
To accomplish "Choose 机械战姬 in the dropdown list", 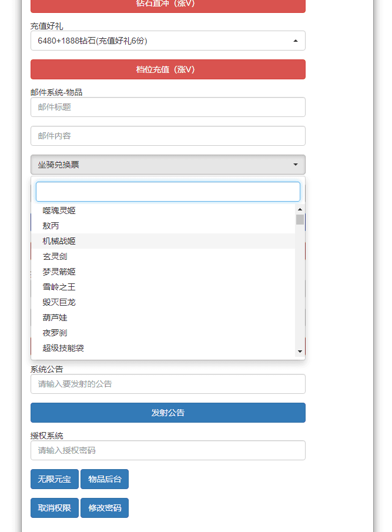I will click(59, 241).
